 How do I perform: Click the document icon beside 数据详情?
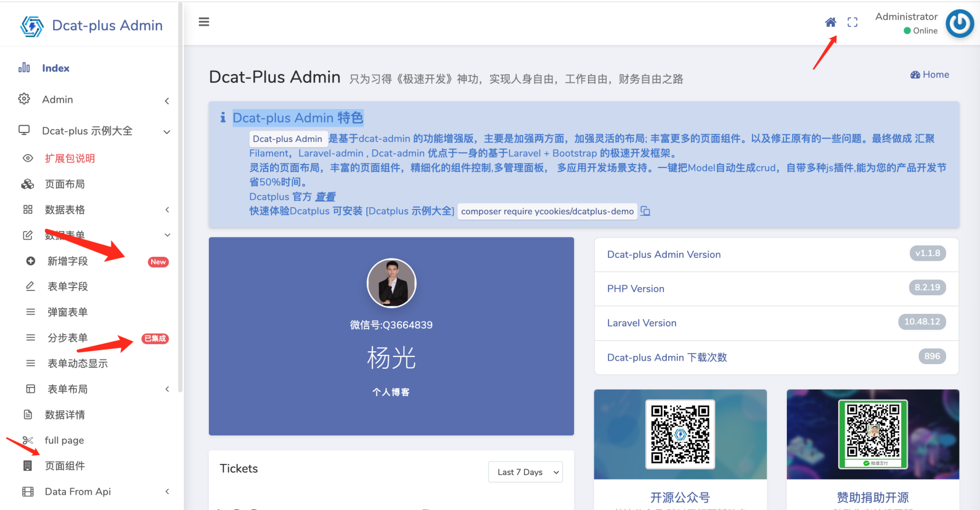pyautogui.click(x=27, y=414)
